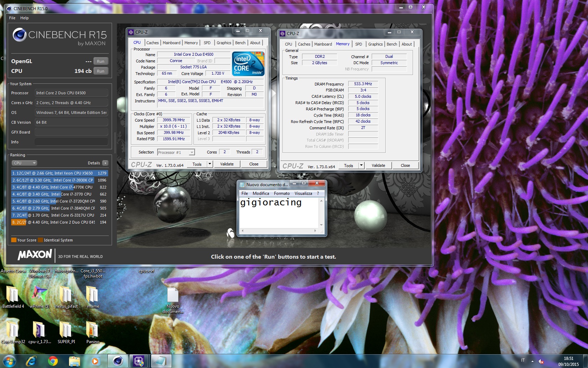Show hidden tray icons arrow
588x368 pixels.
pyautogui.click(x=532, y=361)
